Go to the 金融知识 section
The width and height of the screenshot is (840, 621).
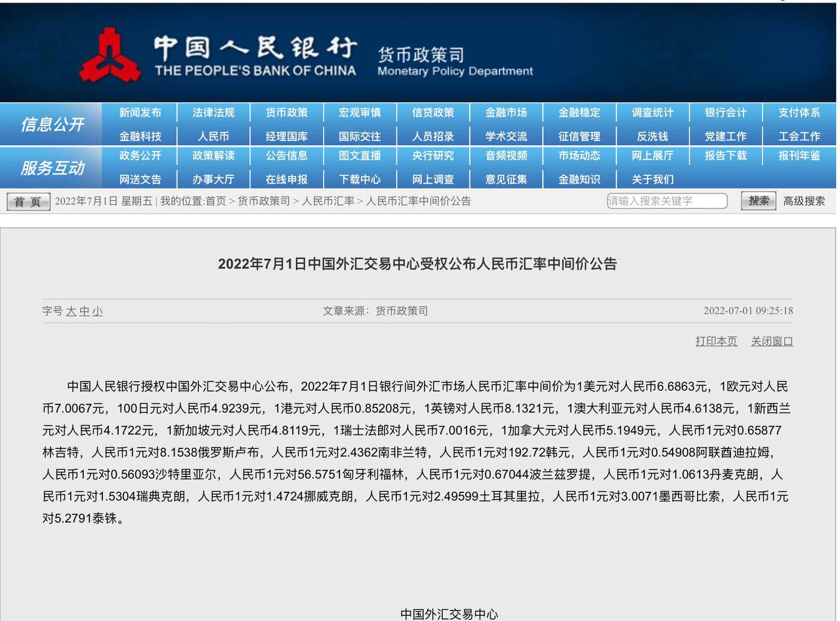[x=579, y=179]
